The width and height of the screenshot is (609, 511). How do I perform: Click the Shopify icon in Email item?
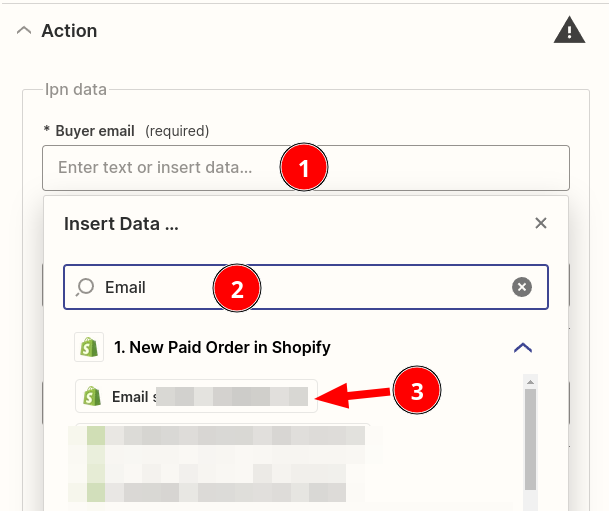coord(92,396)
